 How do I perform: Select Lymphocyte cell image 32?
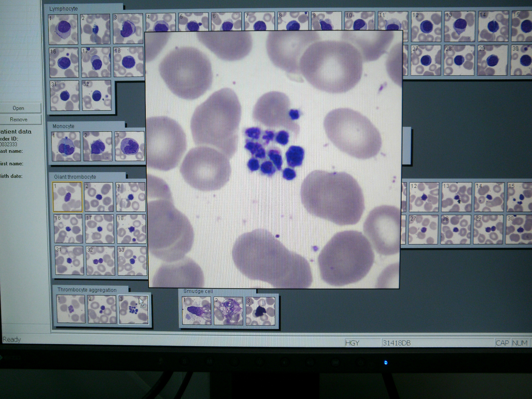(96, 95)
